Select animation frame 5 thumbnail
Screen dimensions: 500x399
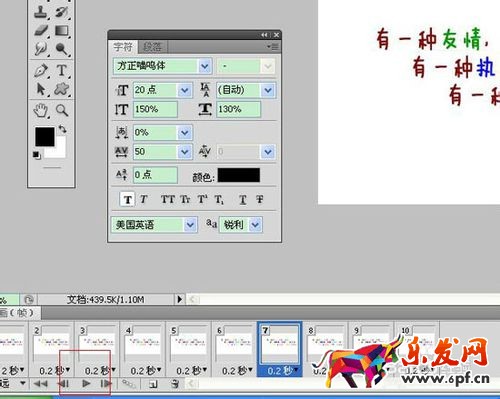(x=188, y=344)
